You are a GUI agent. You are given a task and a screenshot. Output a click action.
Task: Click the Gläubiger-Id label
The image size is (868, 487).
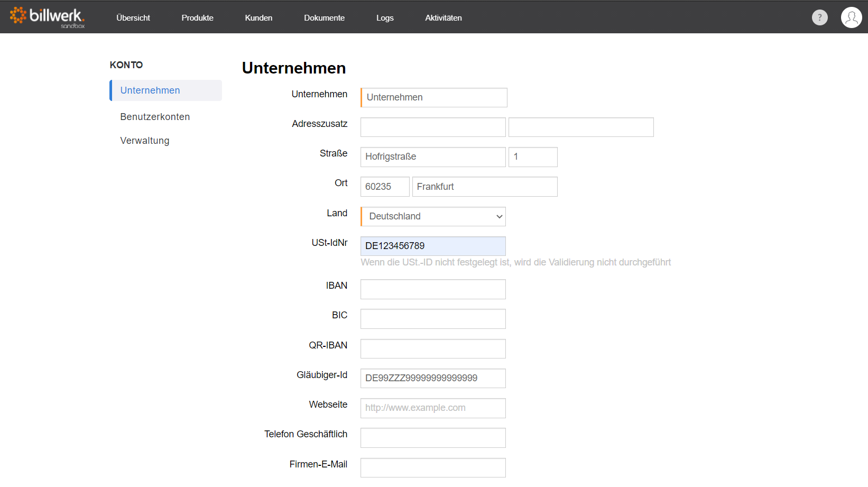322,375
